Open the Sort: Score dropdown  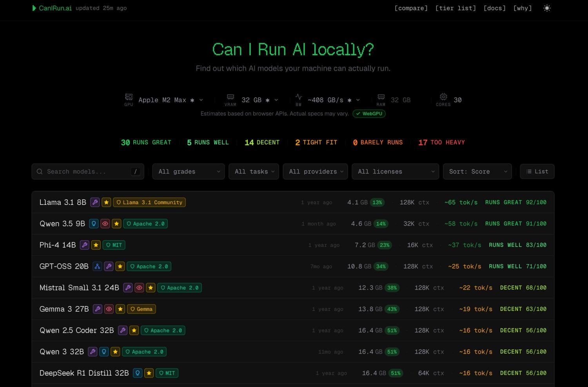tap(477, 172)
